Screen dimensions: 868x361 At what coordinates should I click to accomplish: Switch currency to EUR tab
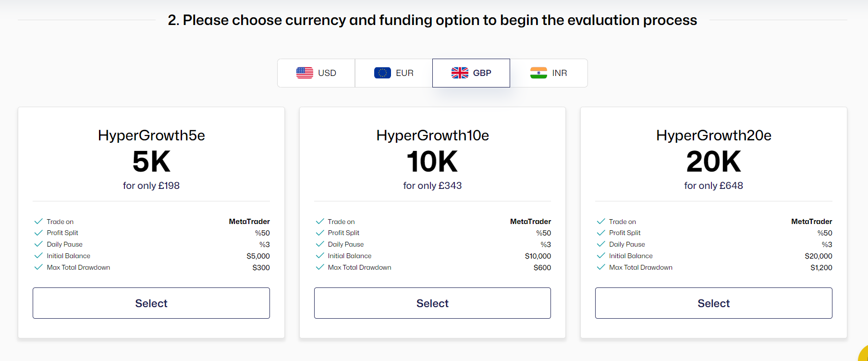coord(394,73)
